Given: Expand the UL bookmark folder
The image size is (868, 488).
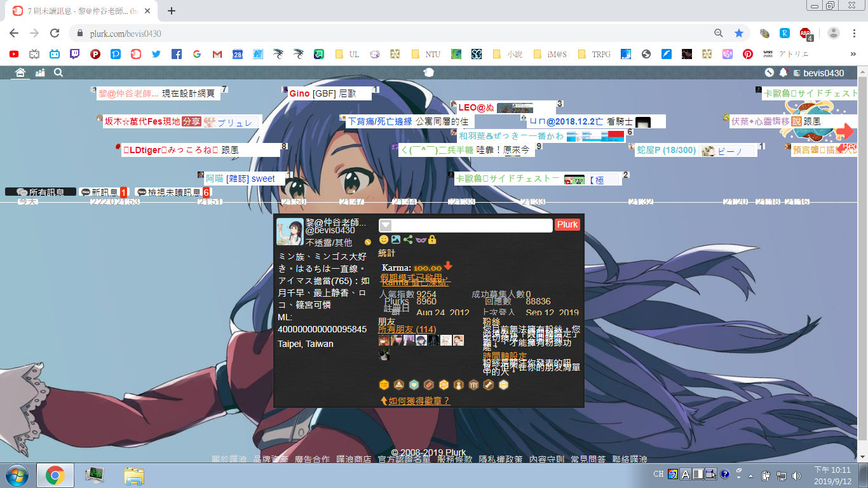Looking at the screenshot, I should tap(347, 55).
